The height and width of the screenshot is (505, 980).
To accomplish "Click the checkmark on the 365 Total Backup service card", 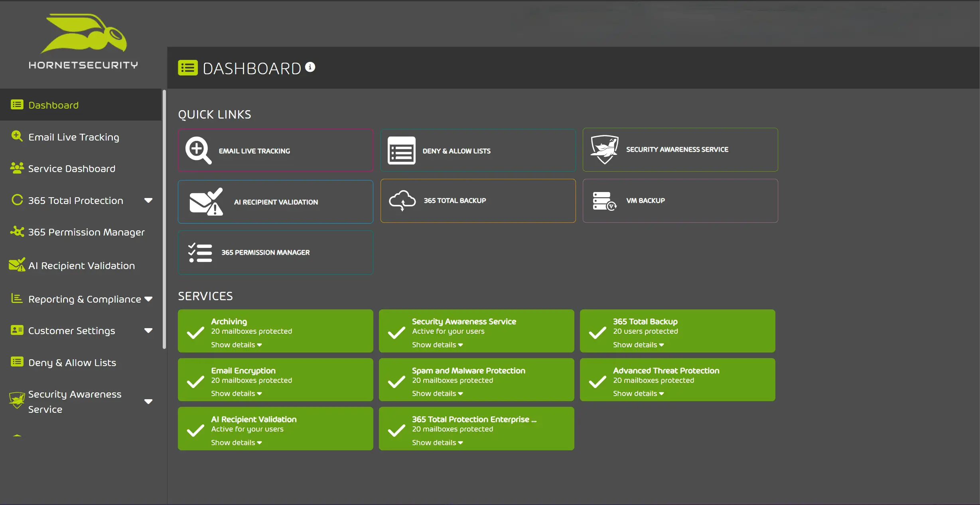I will (597, 332).
